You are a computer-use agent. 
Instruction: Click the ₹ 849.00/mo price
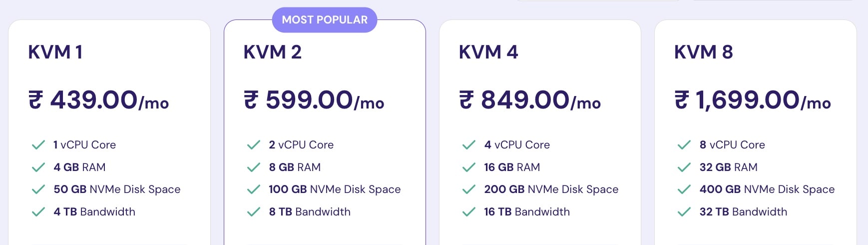530,100
